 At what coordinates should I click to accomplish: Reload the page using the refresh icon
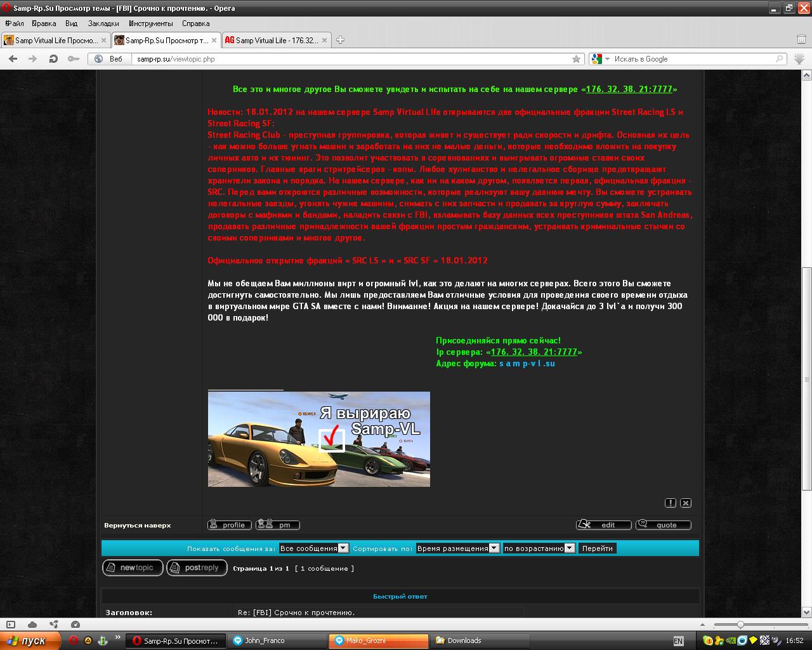pyautogui.click(x=53, y=58)
